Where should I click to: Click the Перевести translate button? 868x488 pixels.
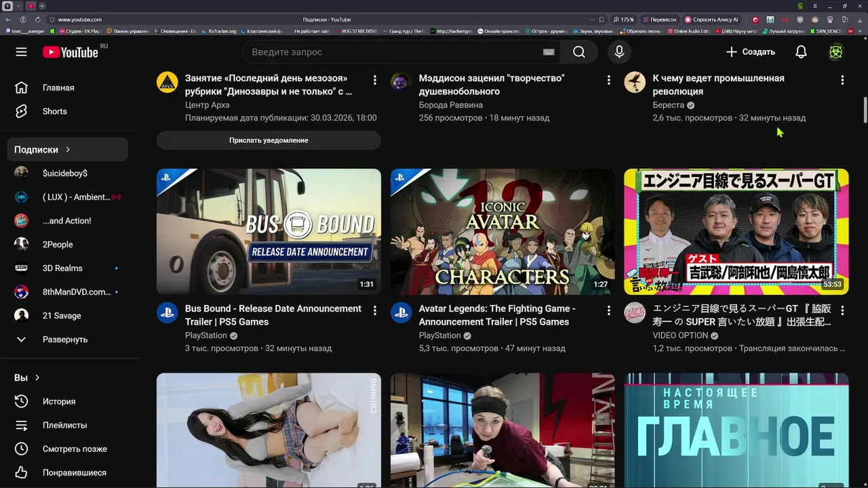click(659, 20)
